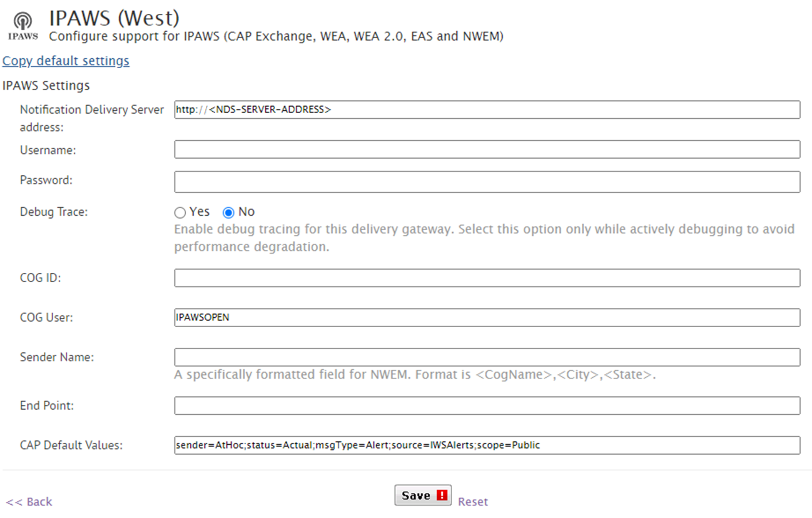Focus the Sender Name text field
The height and width of the screenshot is (518, 812).
(487, 357)
